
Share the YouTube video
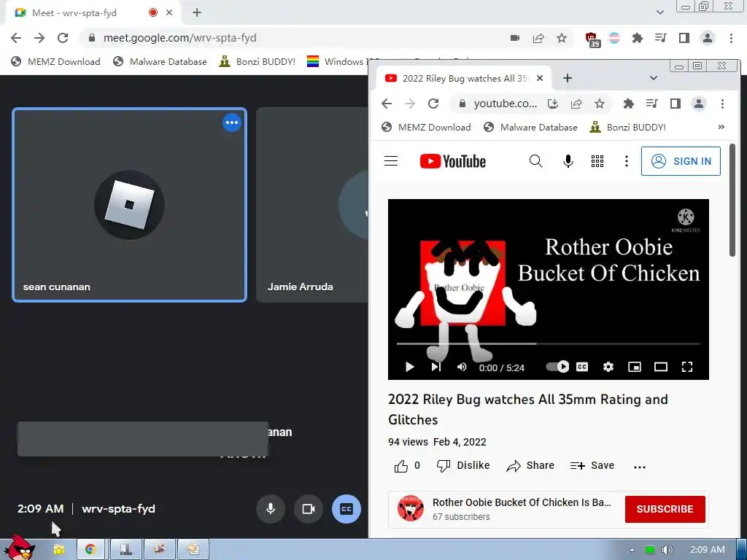tap(530, 466)
